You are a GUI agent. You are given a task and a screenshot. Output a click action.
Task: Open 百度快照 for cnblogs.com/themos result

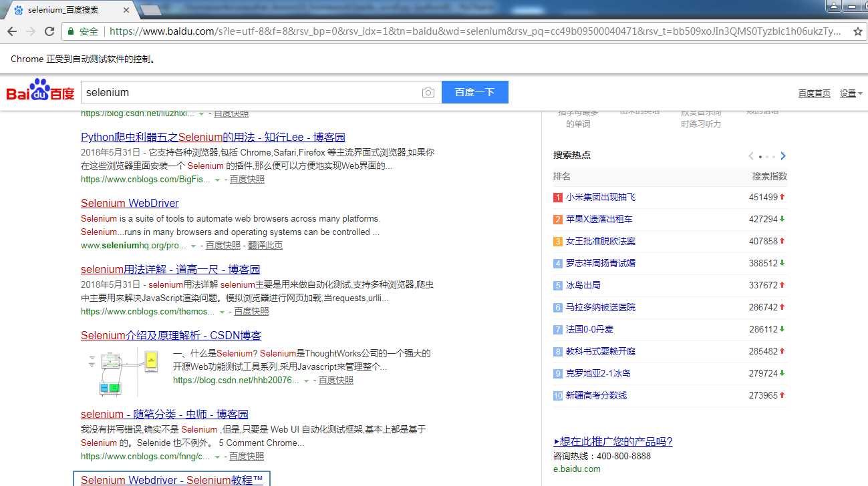251,311
